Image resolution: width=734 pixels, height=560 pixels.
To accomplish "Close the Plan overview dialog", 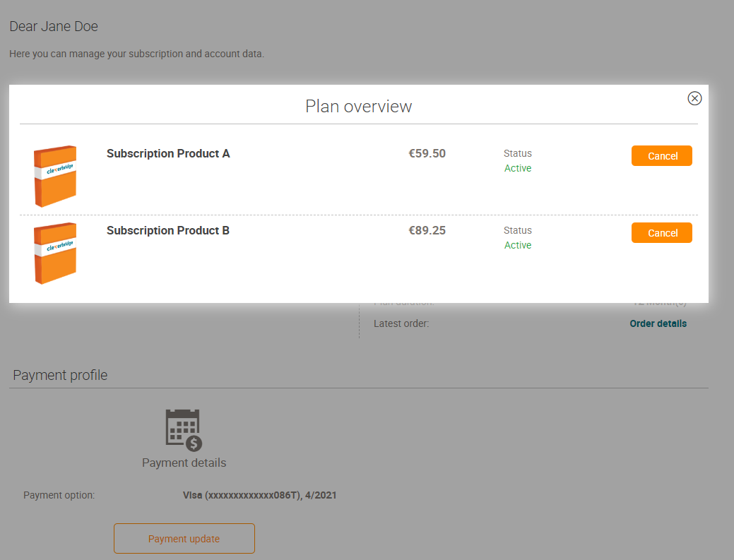I will pyautogui.click(x=694, y=98).
